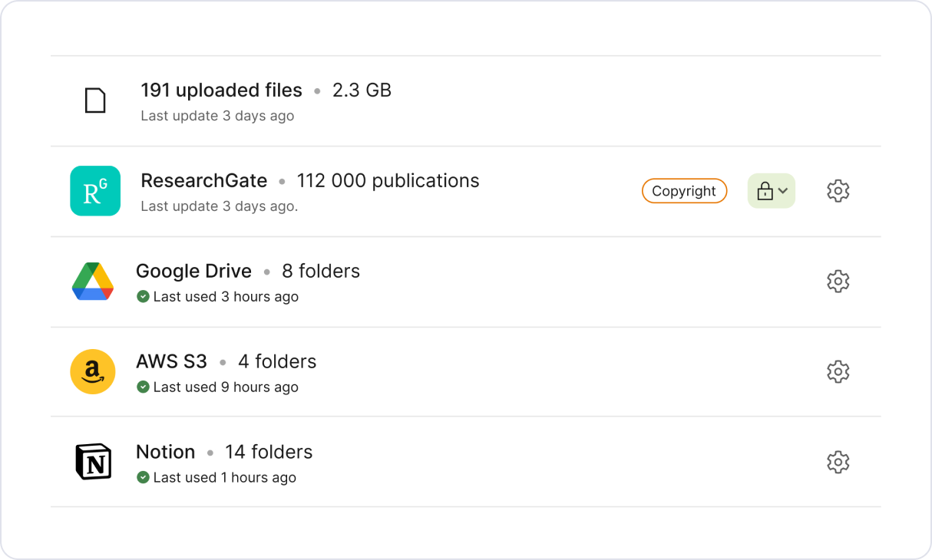Viewport: 932px width, 560px height.
Task: Select the AWS S3 source name
Action: [x=171, y=362]
